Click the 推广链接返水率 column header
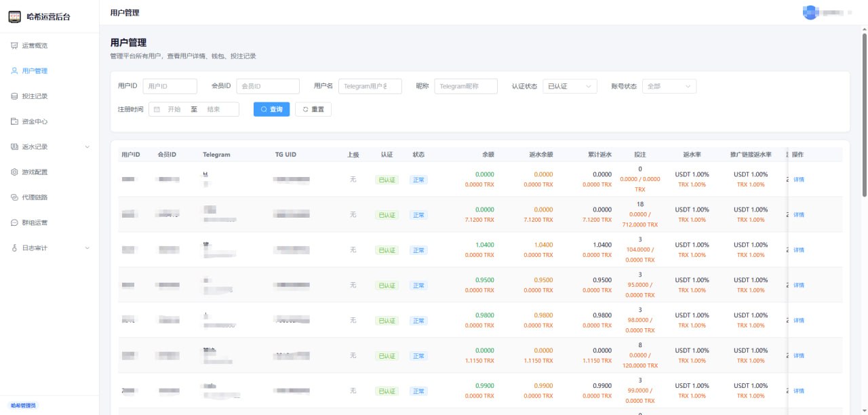868x415 pixels. [751, 155]
